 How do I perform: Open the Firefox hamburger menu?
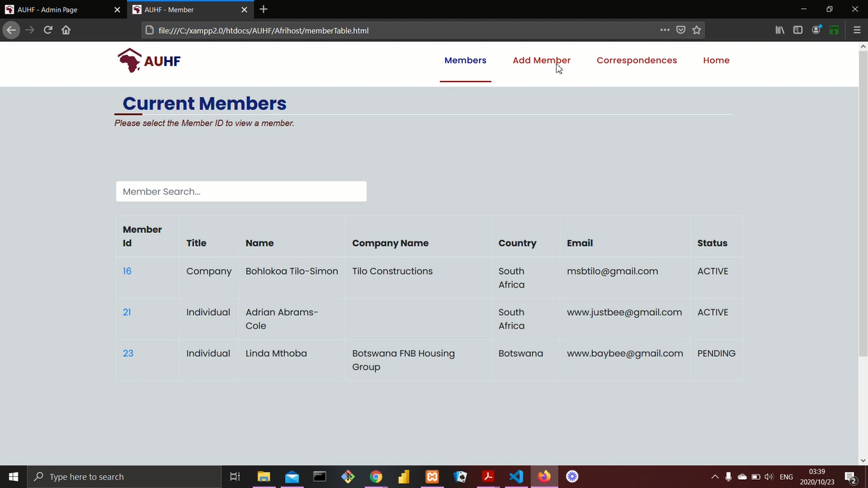[857, 30]
